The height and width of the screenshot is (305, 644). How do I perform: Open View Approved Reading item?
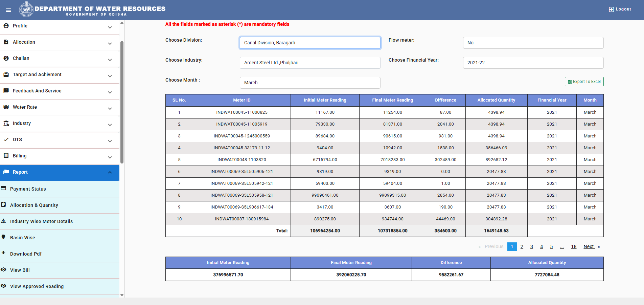click(x=60, y=286)
